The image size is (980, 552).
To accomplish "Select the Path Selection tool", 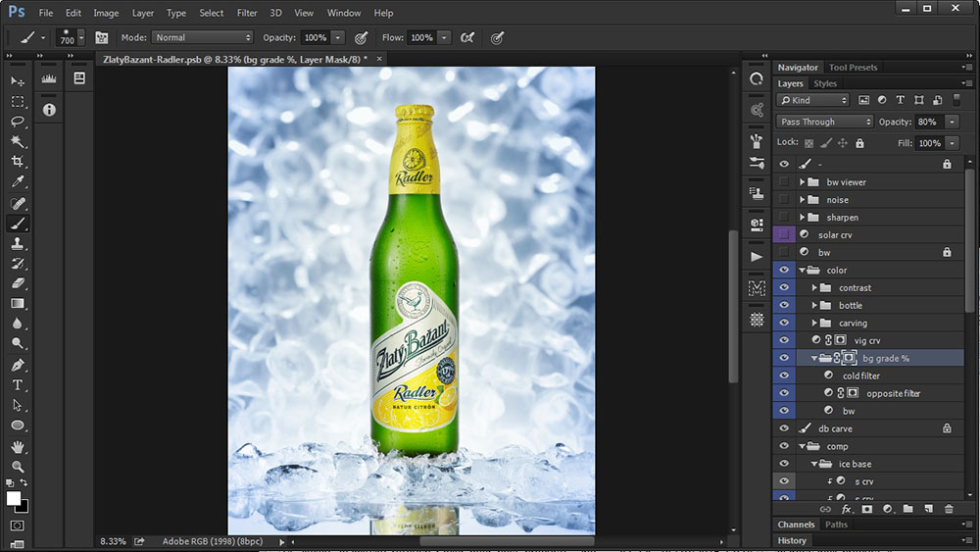I will [18, 405].
